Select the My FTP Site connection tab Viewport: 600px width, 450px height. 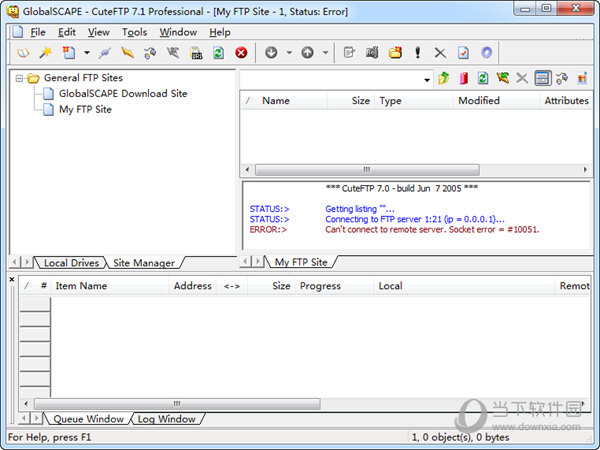click(301, 262)
